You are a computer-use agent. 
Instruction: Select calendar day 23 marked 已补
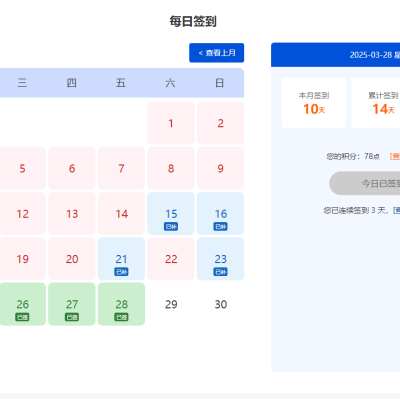[x=220, y=259]
